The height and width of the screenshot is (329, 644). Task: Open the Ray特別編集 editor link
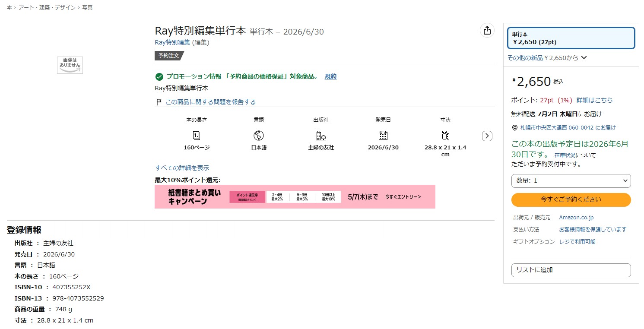coord(172,42)
